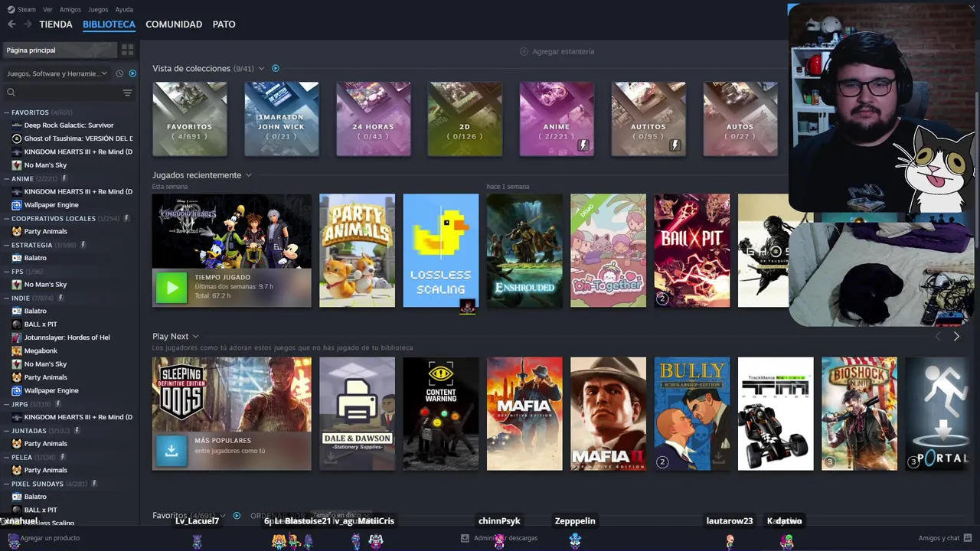Viewport: 980px width, 551px height.
Task: Click Agregar estantería
Action: coord(557,51)
